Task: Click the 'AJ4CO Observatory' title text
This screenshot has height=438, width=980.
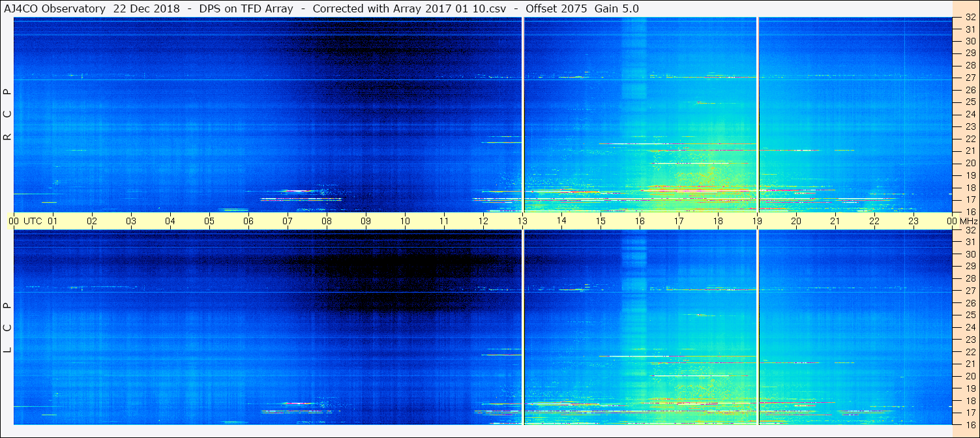Action: coord(55,8)
